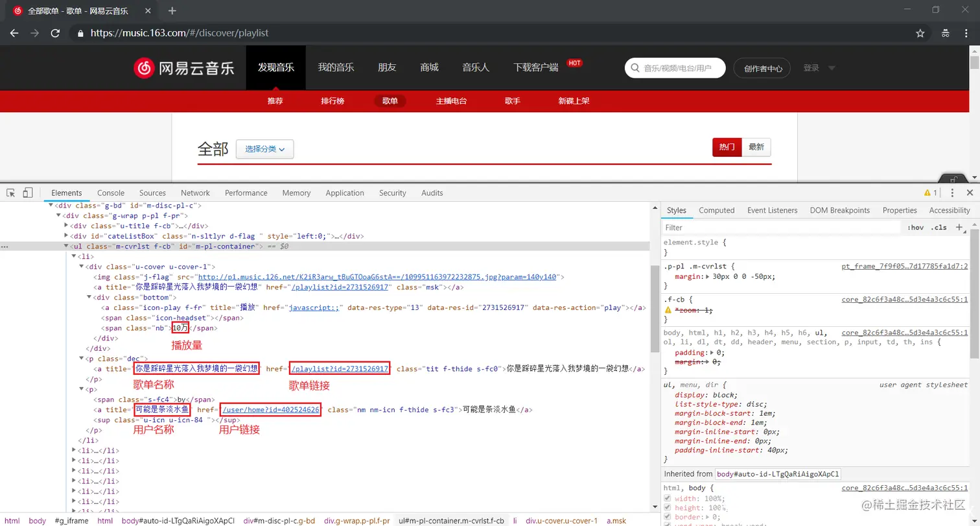Expand the cateListBox div node

(x=66, y=236)
